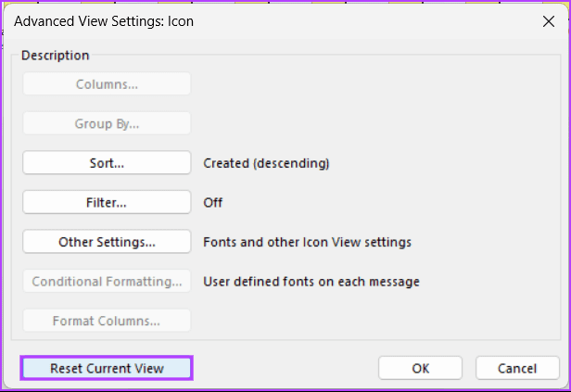Click blank space right of Columns... button
The width and height of the screenshot is (571, 392).
pyautogui.click(x=371, y=84)
